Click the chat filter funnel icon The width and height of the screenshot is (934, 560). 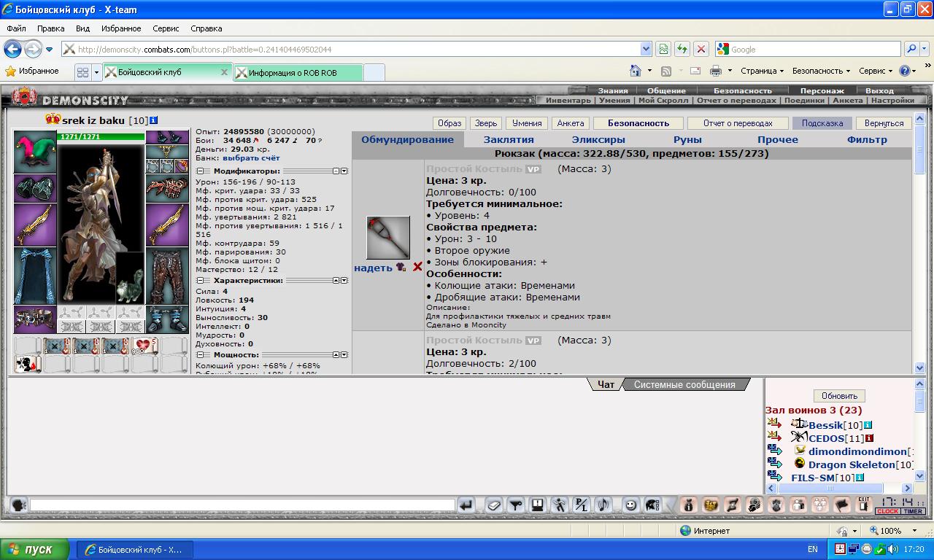click(516, 505)
